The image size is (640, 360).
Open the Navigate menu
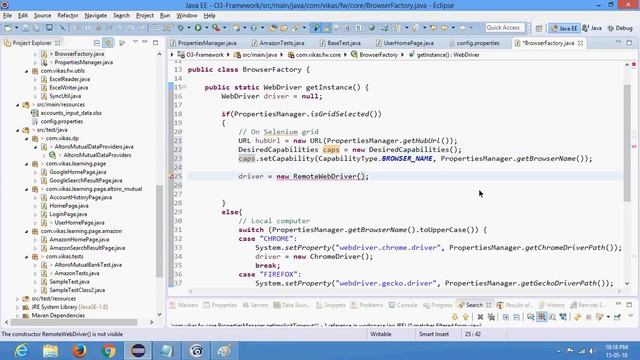coord(96,16)
